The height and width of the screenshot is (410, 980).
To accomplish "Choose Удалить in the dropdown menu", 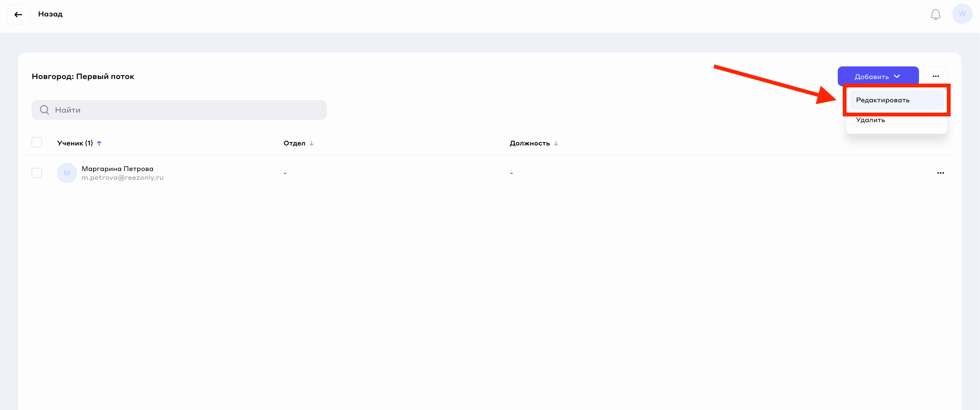I will click(x=871, y=120).
